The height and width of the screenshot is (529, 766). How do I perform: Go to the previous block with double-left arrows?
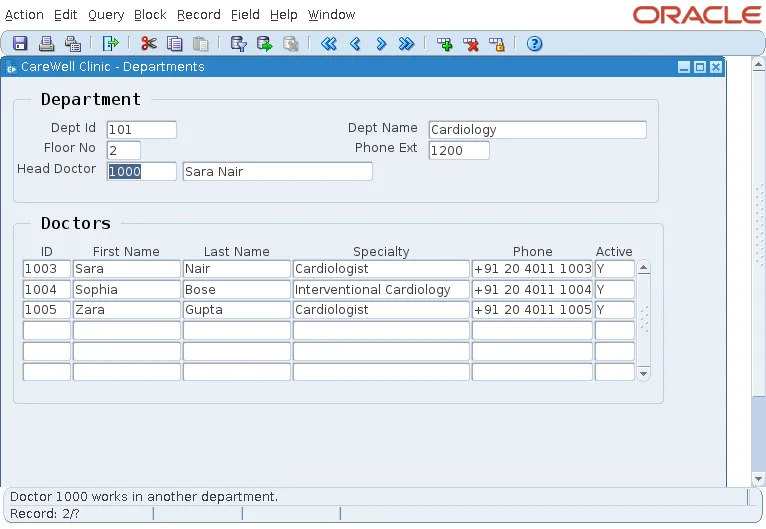tap(329, 43)
